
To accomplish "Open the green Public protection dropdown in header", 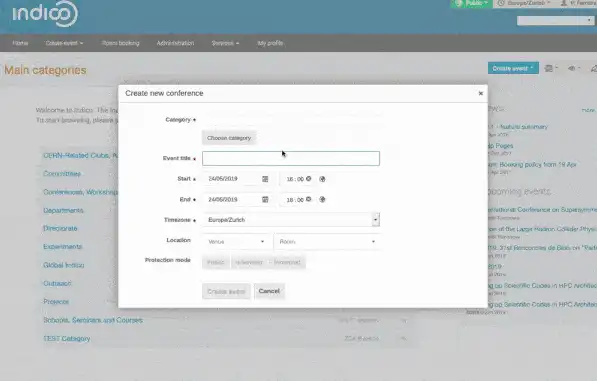I will [x=471, y=3].
